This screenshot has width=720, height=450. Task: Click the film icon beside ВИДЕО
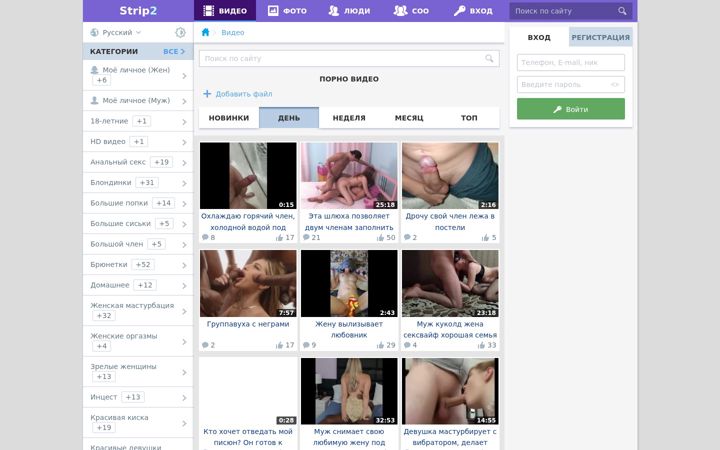208,11
